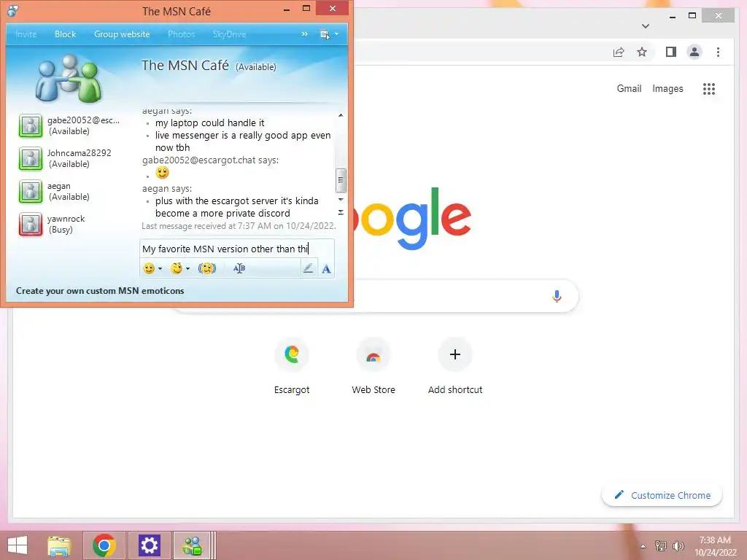Open Chrome three-dot menu
Image resolution: width=747 pixels, height=560 pixels.
[x=718, y=52]
